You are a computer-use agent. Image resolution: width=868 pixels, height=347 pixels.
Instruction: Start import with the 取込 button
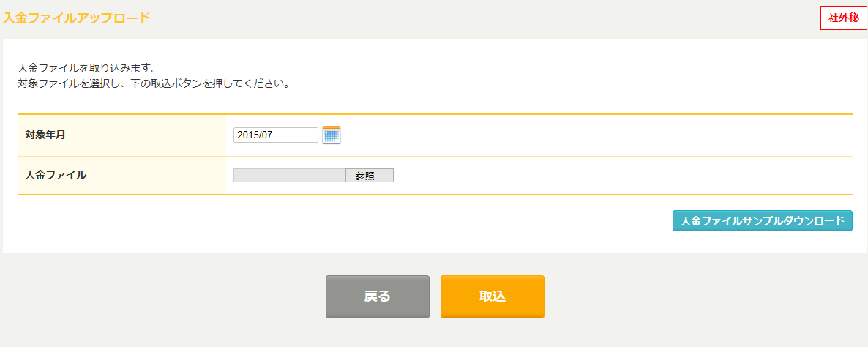pos(493,296)
